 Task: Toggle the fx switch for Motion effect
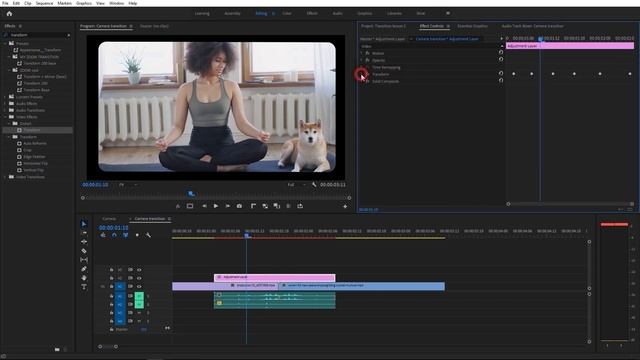pyautogui.click(x=367, y=53)
